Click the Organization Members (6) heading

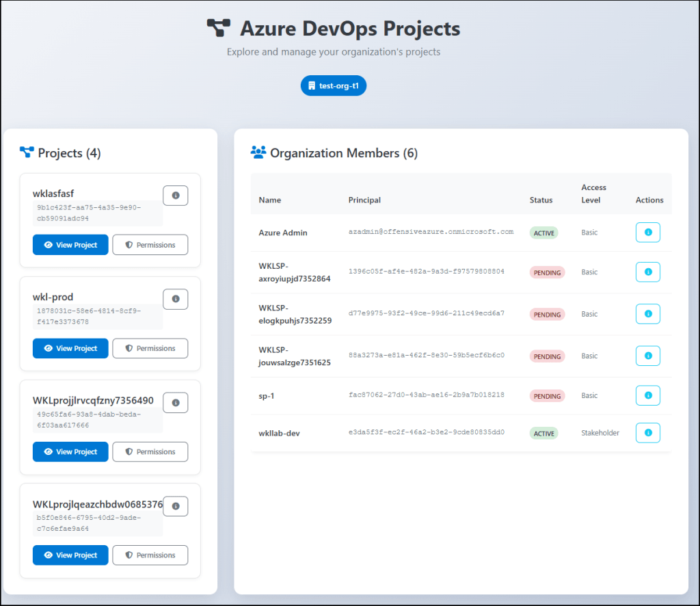click(x=344, y=153)
